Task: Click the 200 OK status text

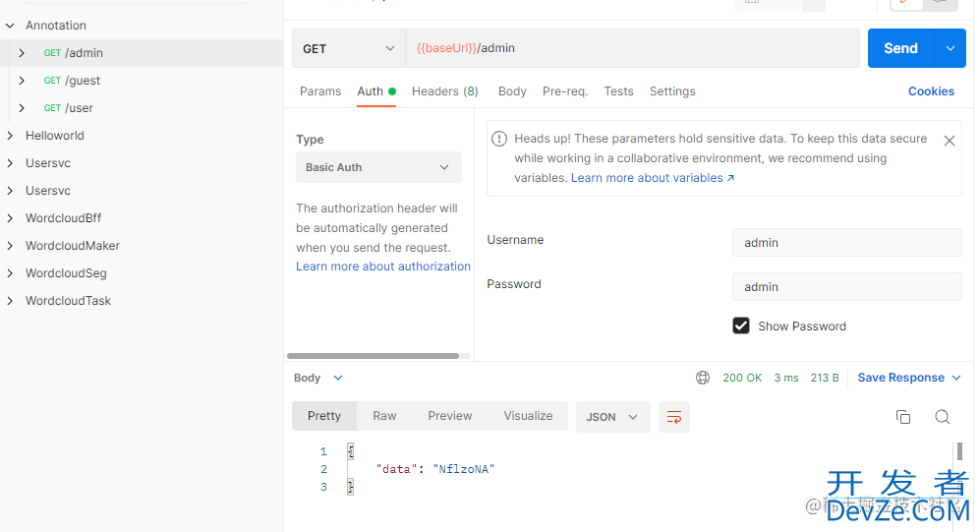Action: 742,378
